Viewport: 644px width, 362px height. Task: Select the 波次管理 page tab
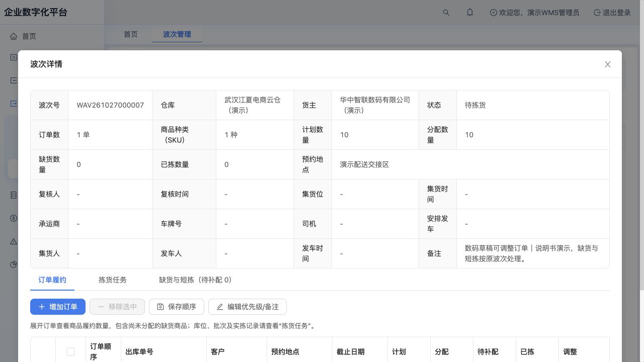coord(177,34)
